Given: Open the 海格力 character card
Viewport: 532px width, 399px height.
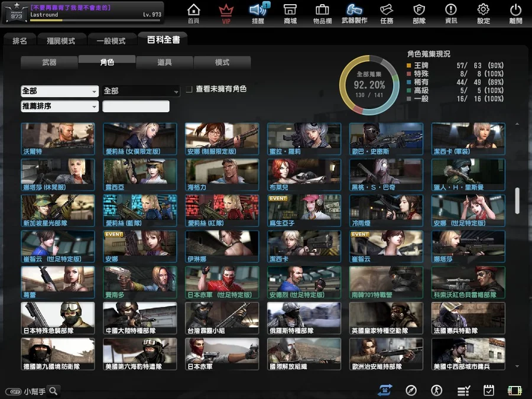Looking at the screenshot, I should click(222, 175).
